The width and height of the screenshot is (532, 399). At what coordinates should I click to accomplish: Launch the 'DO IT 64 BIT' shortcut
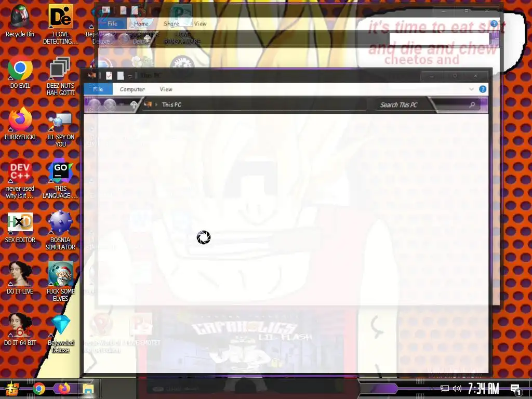click(x=20, y=330)
